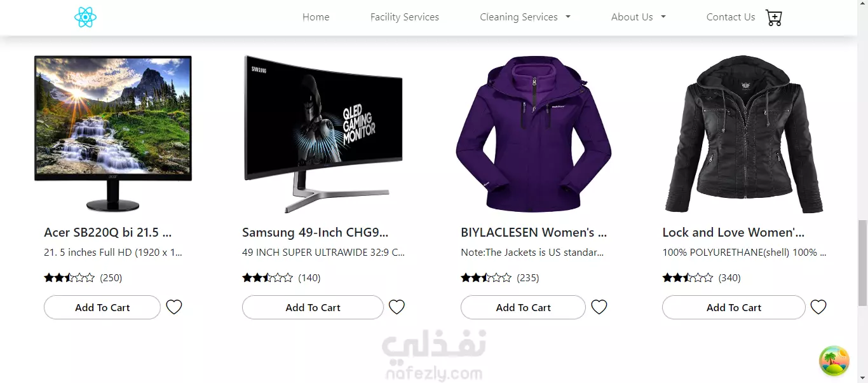868x383 pixels.
Task: Add Samsung 49-Inch monitor to cart
Action: pyautogui.click(x=313, y=307)
